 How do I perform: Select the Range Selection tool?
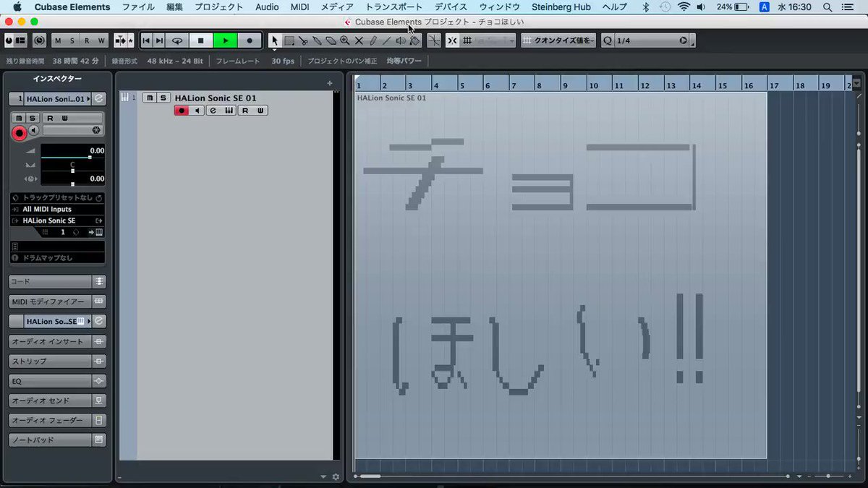289,41
